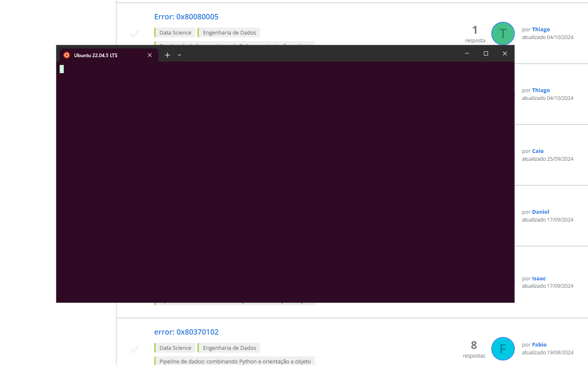Maximize the Ubuntu terminal window

pos(486,53)
